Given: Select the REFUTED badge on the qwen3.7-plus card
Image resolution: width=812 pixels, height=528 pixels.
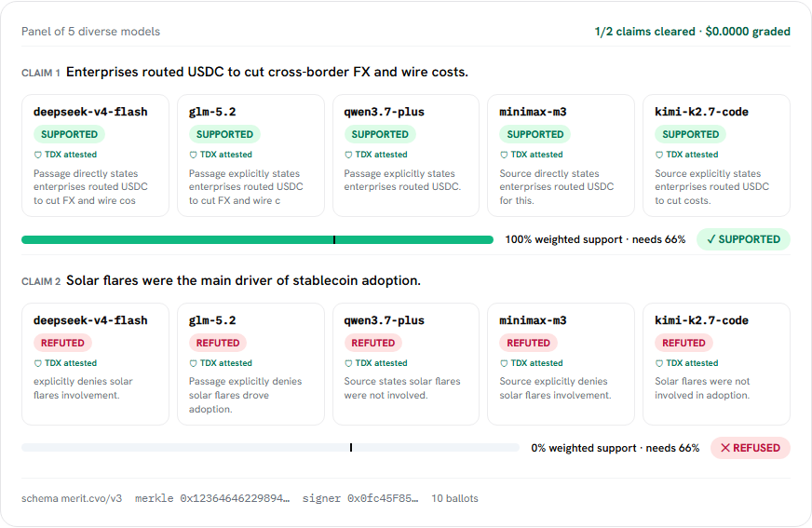Looking at the screenshot, I should (x=372, y=343).
